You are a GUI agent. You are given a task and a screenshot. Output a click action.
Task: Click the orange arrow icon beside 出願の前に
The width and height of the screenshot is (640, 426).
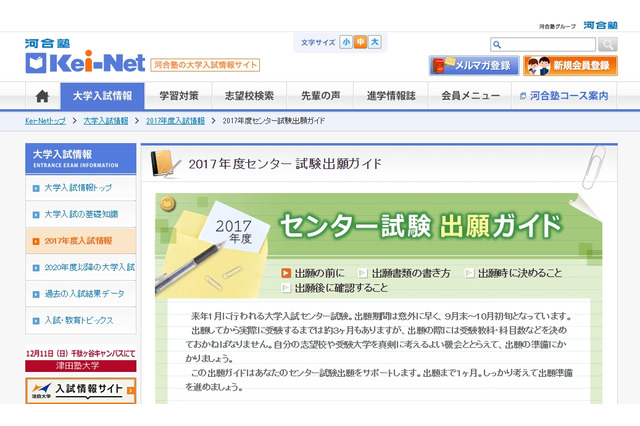tap(286, 273)
